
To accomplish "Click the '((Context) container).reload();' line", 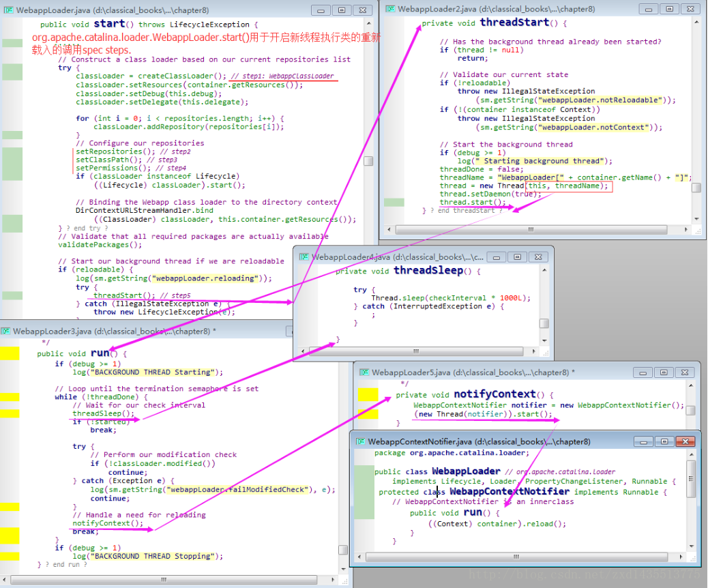I will (497, 523).
